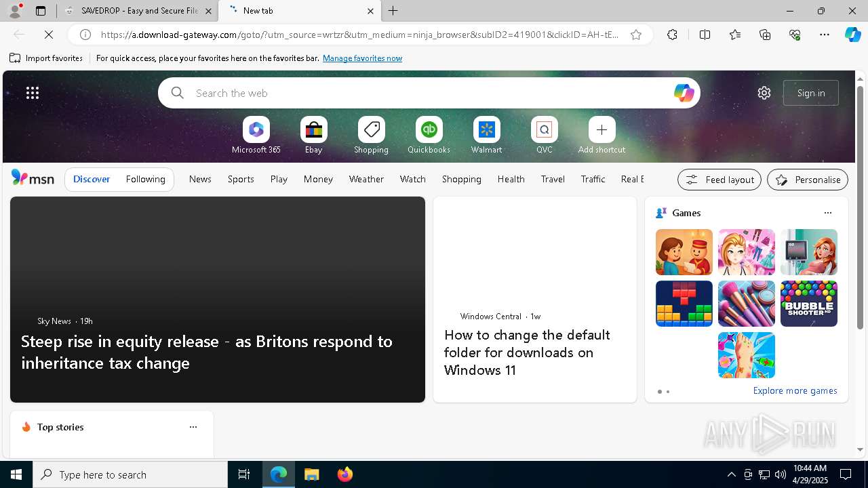This screenshot has height=488, width=868.
Task: Open the Travel menu item
Action: (553, 179)
